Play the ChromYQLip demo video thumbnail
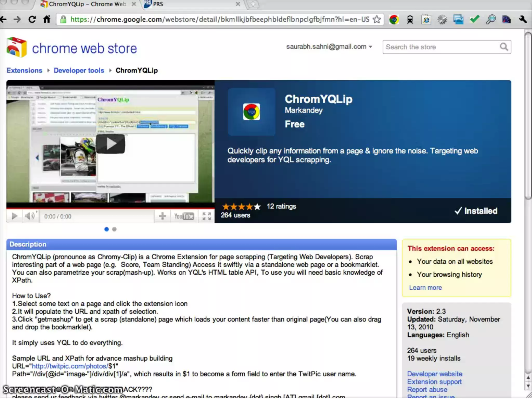 [111, 144]
